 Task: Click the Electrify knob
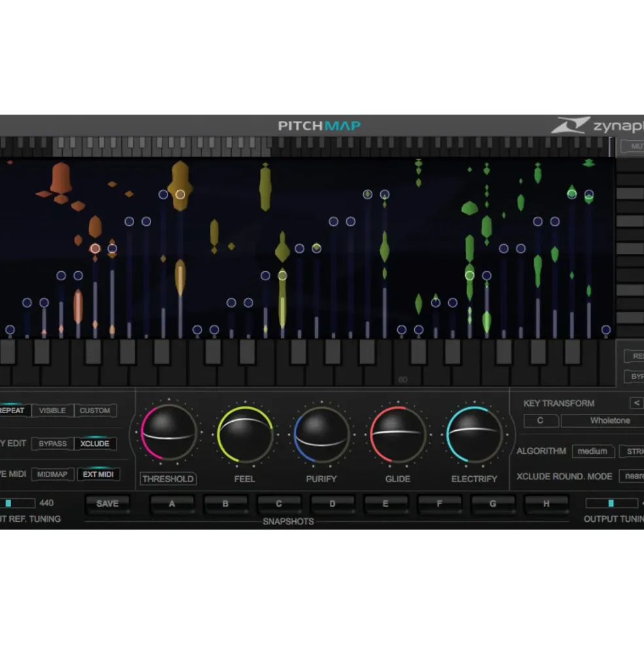pos(474,434)
